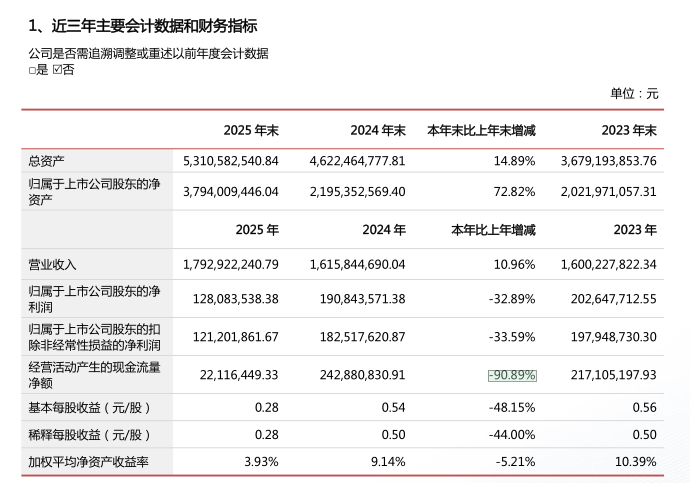This screenshot has height=483, width=690.
Task: Select the 加权平均净资产收益率 row label
Action: coord(88,461)
